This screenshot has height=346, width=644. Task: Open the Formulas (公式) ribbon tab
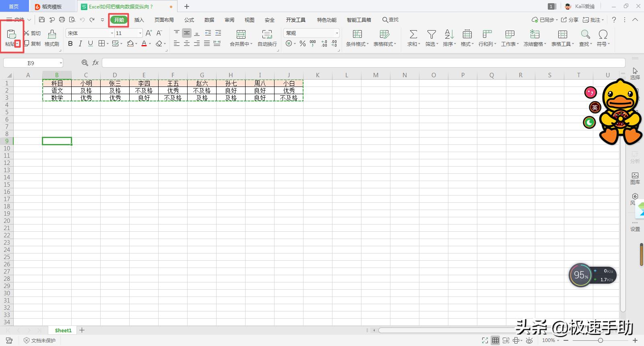189,20
